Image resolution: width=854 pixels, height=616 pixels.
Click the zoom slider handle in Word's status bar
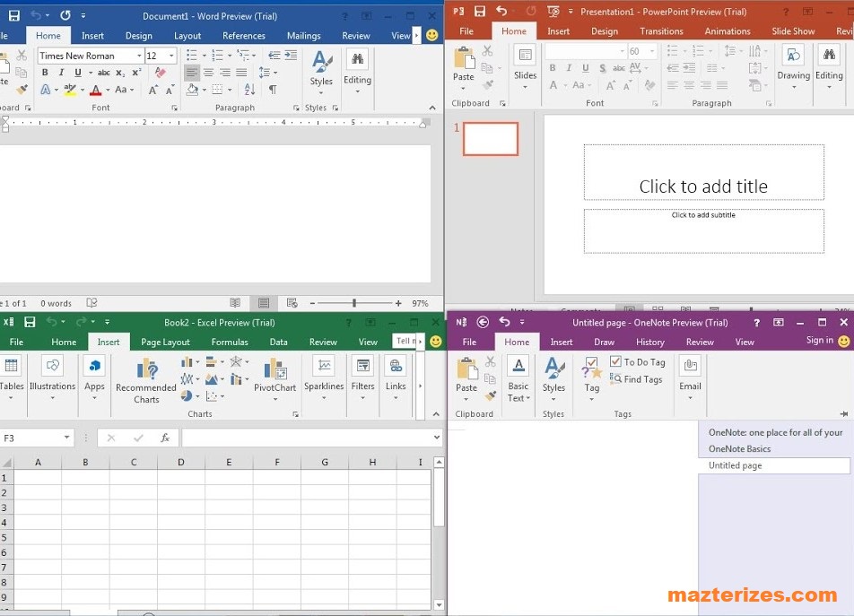(354, 303)
